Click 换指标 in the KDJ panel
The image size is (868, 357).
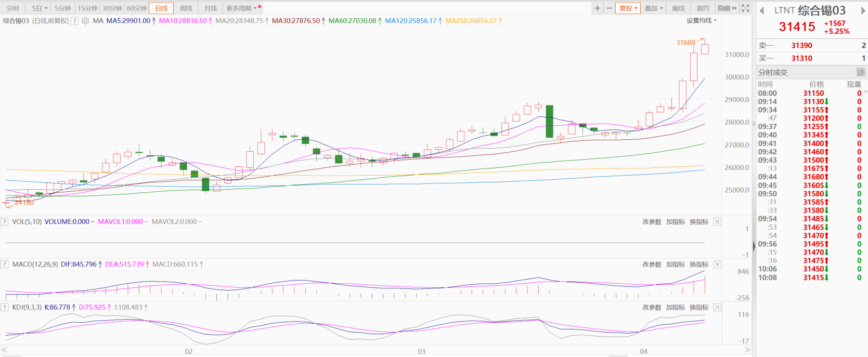(x=699, y=308)
